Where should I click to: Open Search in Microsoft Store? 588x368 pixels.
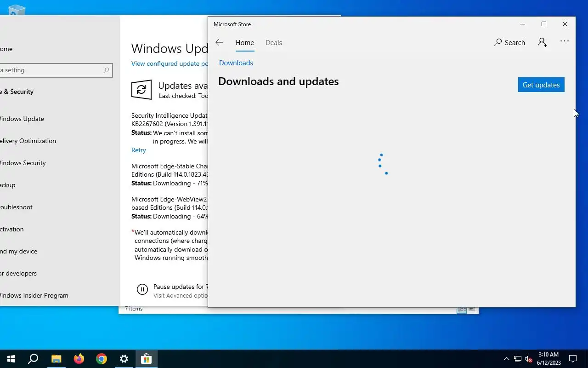[509, 42]
